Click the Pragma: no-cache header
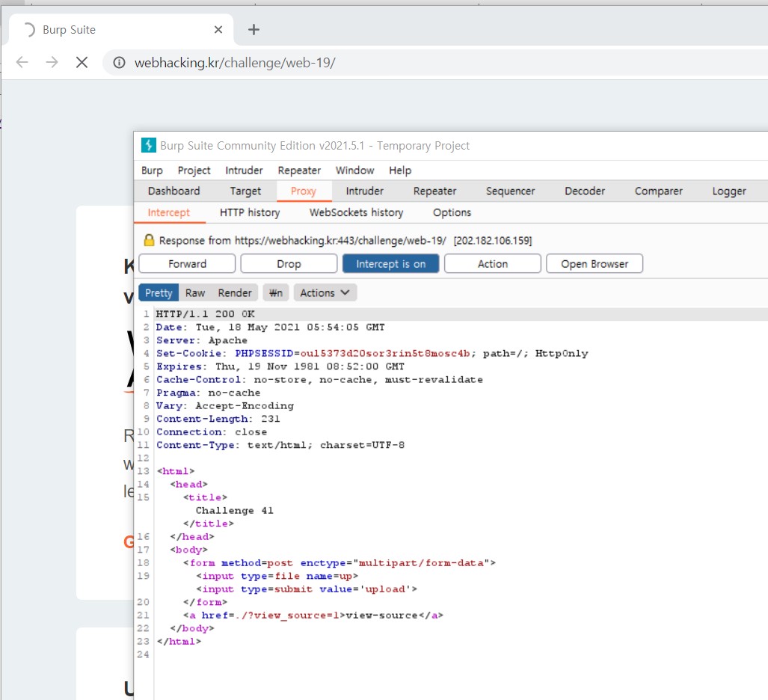 (x=208, y=393)
